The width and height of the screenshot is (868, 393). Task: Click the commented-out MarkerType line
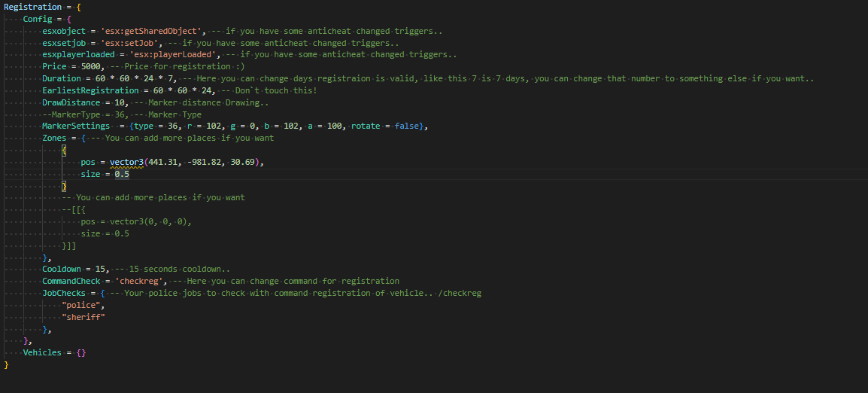pos(111,115)
